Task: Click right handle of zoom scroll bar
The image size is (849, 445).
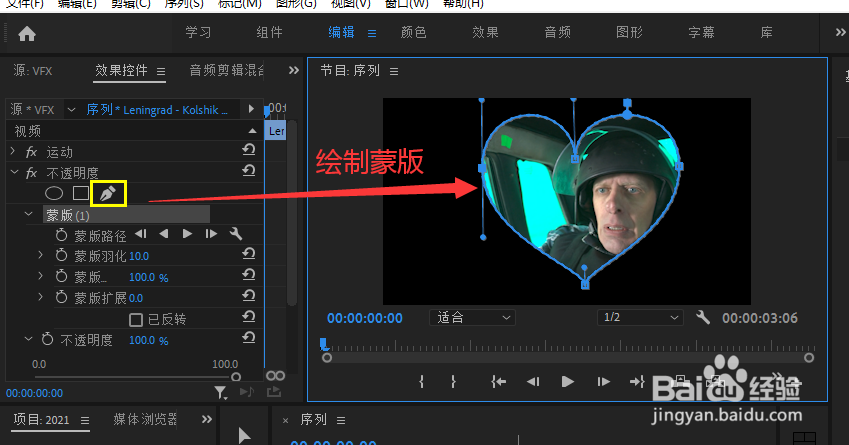Action: click(809, 358)
